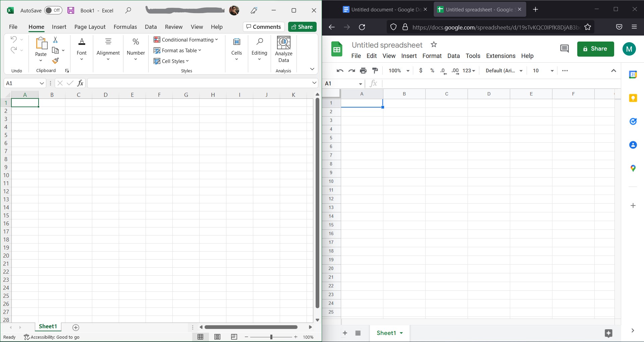
Task: Open the Clipboard dialog launcher in Excel
Action: coord(67,71)
